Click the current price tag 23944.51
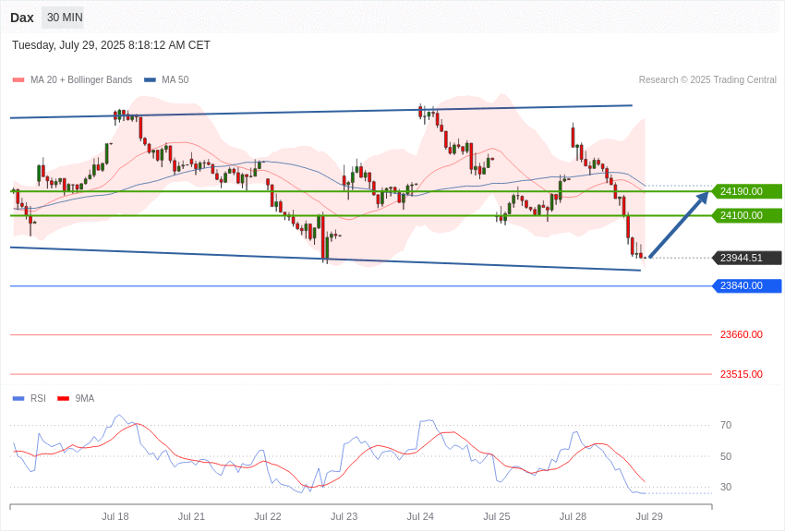785x532 pixels. pos(747,258)
